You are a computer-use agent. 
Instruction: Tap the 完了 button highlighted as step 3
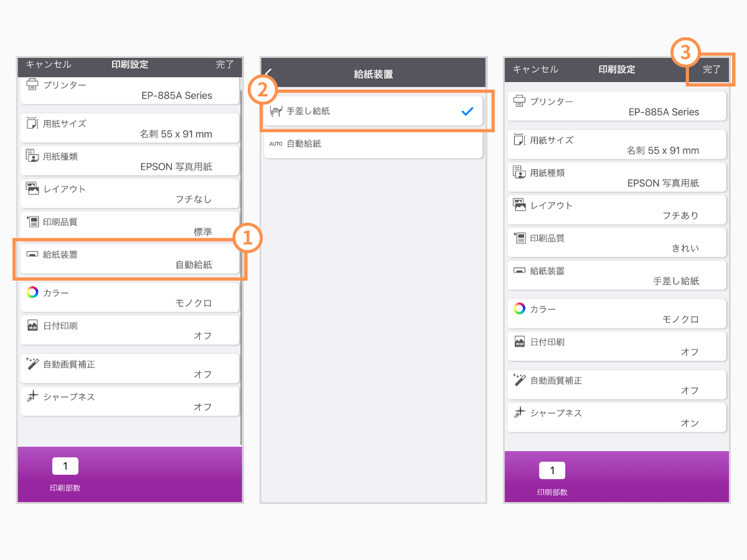pos(712,69)
